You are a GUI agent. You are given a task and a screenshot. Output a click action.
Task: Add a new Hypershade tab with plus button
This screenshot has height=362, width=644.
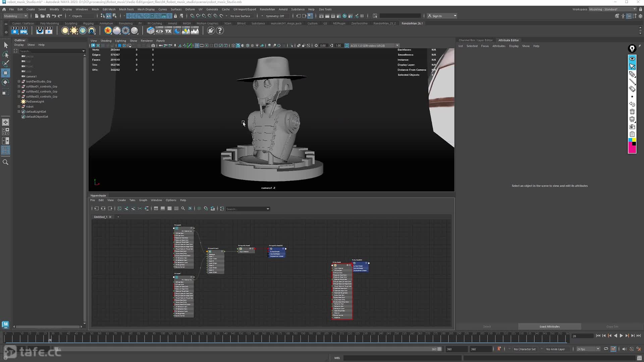coord(118,217)
